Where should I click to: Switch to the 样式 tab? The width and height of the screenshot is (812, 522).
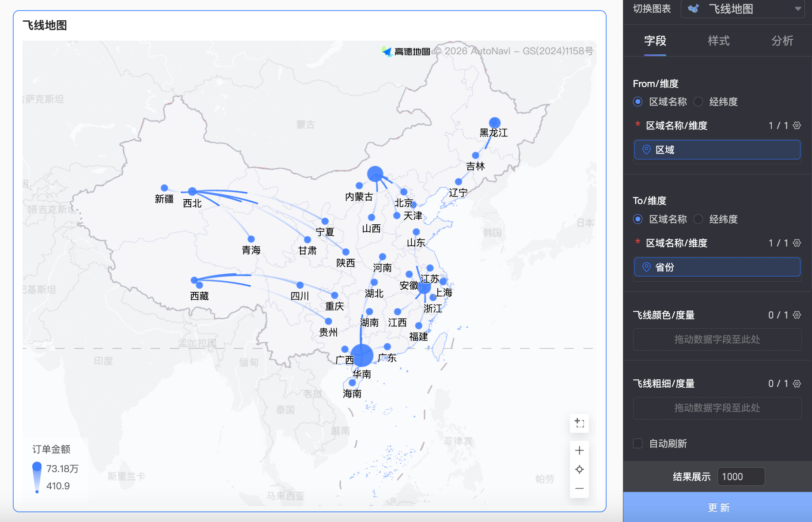(x=718, y=41)
